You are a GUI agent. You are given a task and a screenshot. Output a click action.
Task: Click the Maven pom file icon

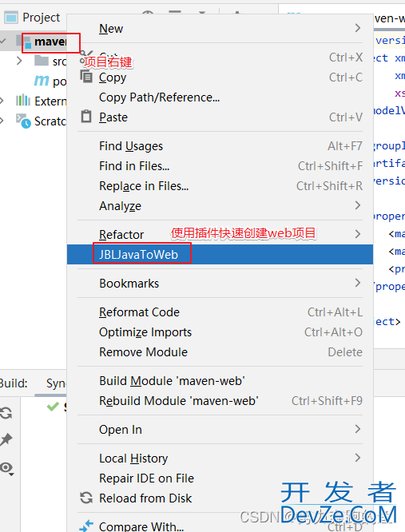tap(42, 81)
